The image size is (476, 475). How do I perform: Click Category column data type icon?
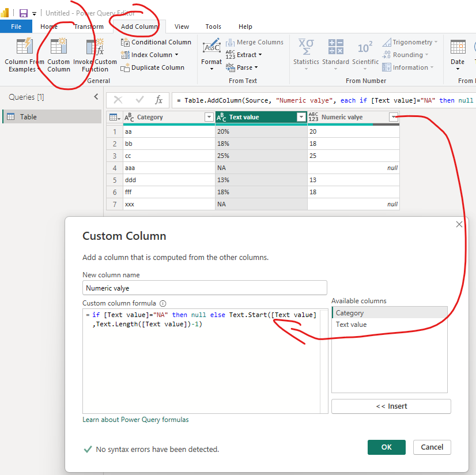point(129,117)
